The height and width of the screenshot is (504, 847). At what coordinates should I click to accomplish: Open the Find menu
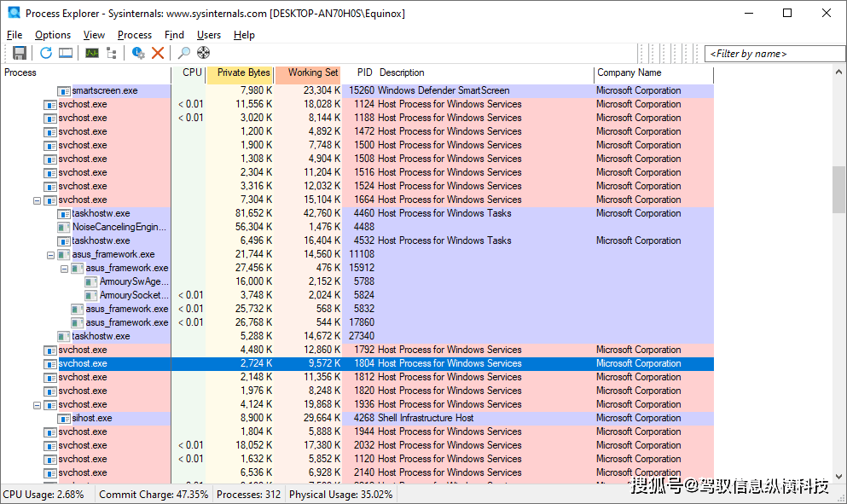[x=174, y=35]
